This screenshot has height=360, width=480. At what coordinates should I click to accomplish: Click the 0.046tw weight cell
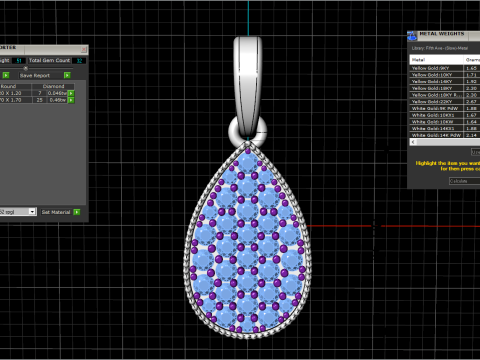[x=57, y=93]
